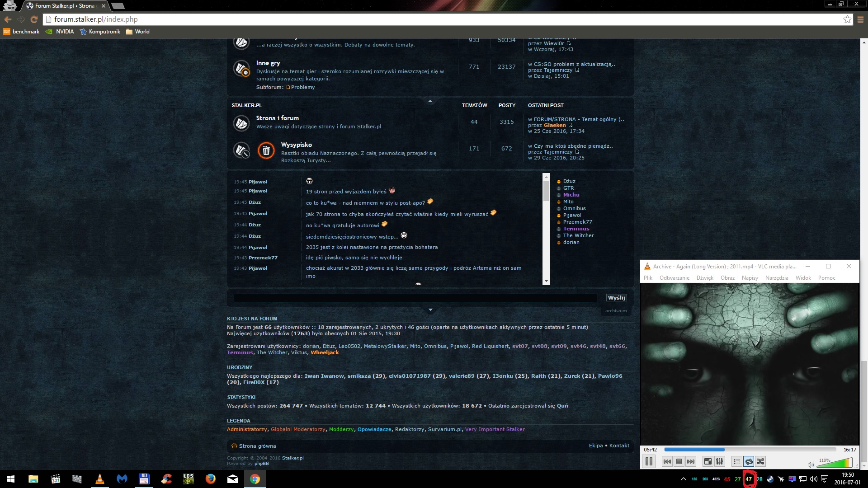Viewport: 868px width, 488px height.
Task: Open the World bookmarks folder
Action: [x=138, y=32]
